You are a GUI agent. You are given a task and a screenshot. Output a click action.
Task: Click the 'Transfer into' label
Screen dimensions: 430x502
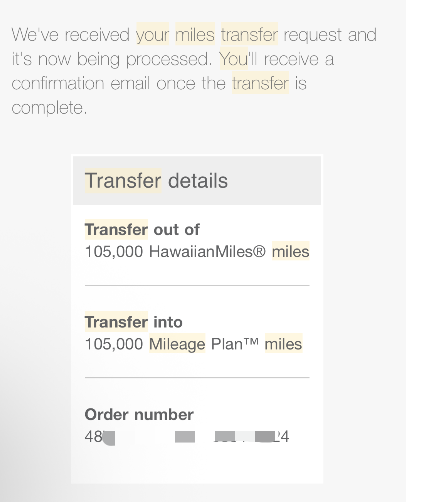point(134,322)
